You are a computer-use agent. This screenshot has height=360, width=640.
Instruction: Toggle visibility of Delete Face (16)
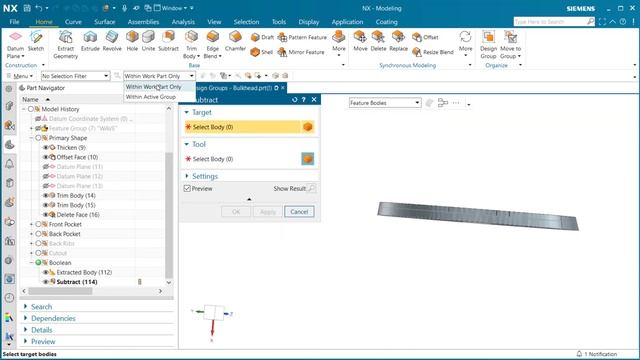pos(46,215)
